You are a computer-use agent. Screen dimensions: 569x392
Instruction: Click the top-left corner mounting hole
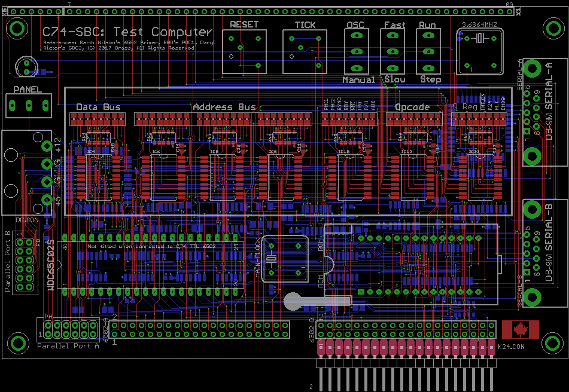18,29
